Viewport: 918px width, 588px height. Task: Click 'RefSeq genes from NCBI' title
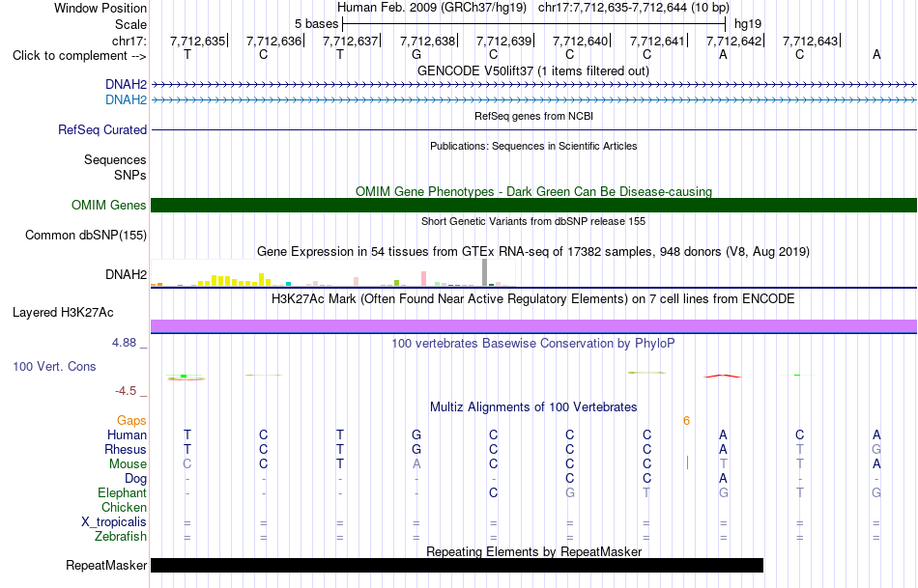[533, 116]
